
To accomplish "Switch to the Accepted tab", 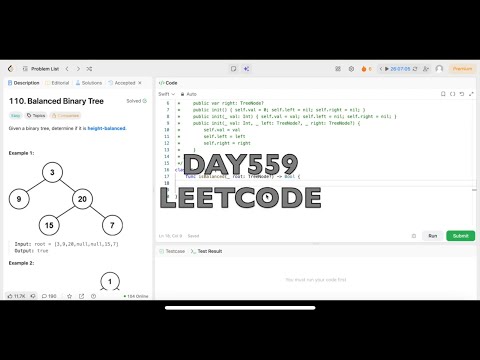I will click(122, 83).
